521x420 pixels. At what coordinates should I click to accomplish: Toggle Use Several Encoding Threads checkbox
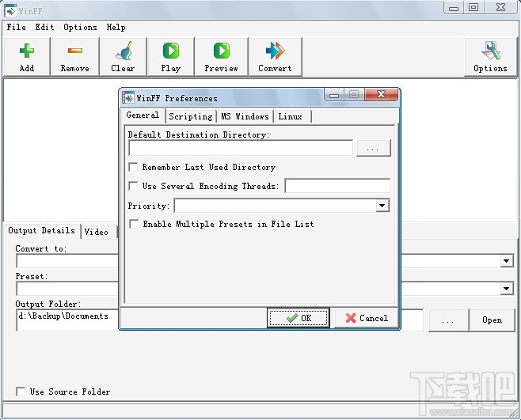click(x=133, y=186)
